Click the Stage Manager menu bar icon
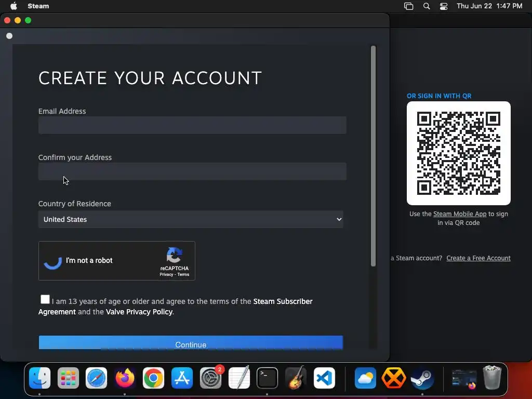532x399 pixels. click(408, 6)
